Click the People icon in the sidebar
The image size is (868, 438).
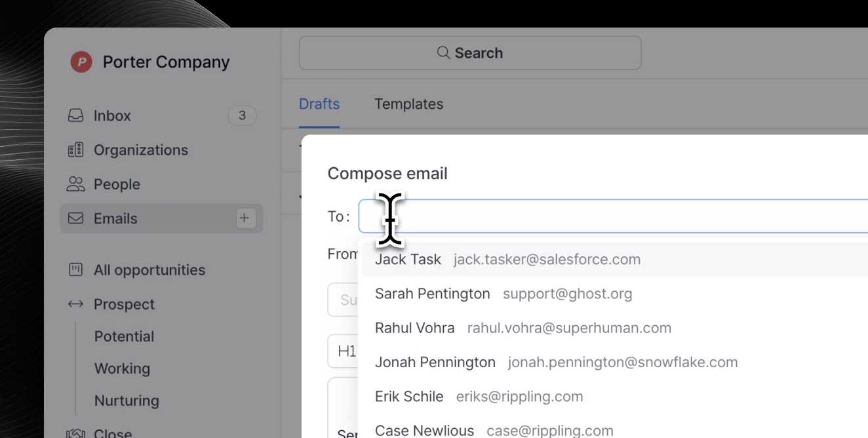pyautogui.click(x=75, y=184)
